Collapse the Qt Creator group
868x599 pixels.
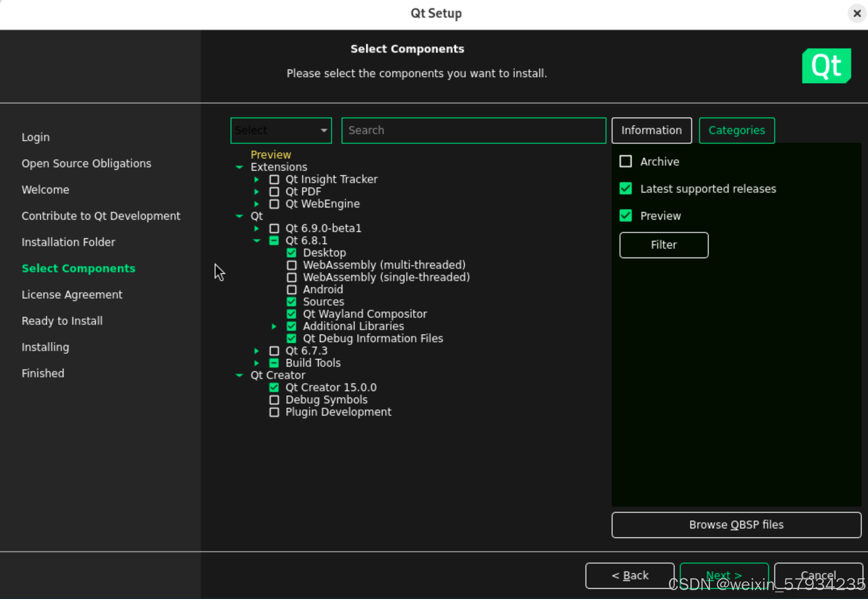coord(239,375)
